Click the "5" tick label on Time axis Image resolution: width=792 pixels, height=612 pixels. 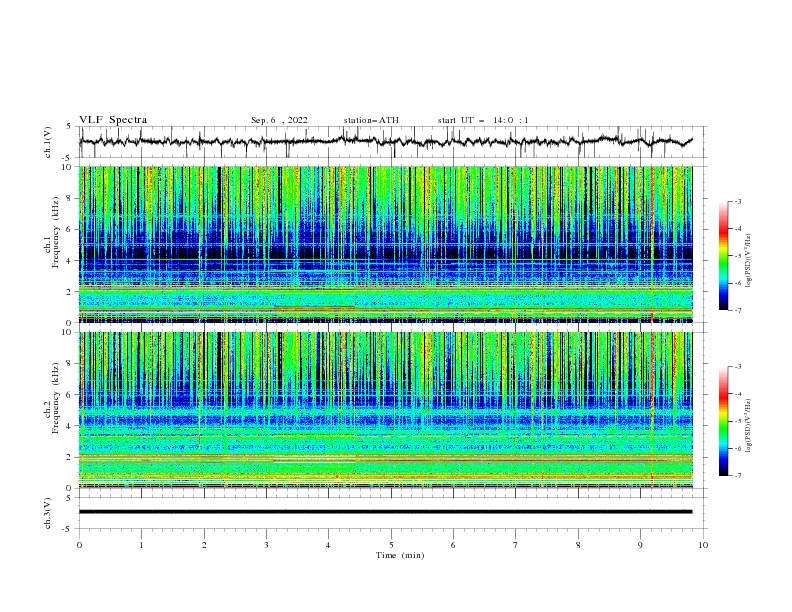point(391,545)
